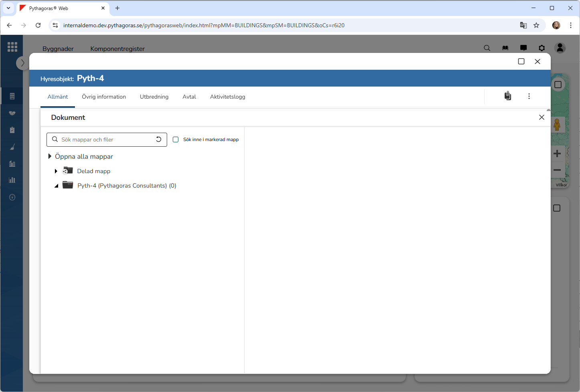Click the document clipboard attachment icon
The height and width of the screenshot is (392, 580).
507,96
